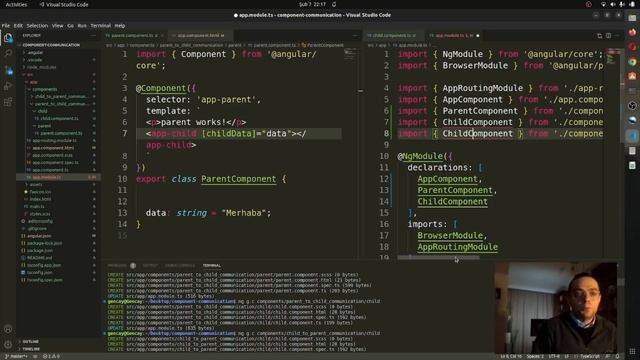
Task: Switch to parent.component.ts tab
Action: tap(134, 36)
